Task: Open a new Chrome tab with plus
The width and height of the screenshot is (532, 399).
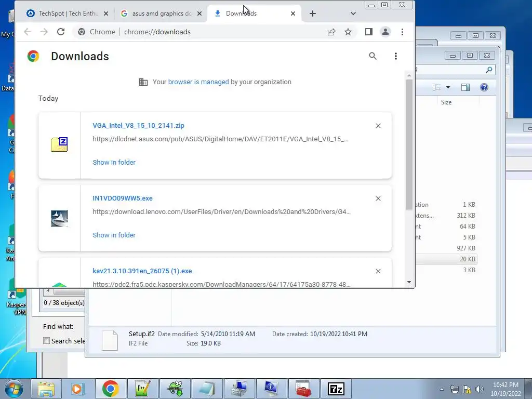Action: 313,14
